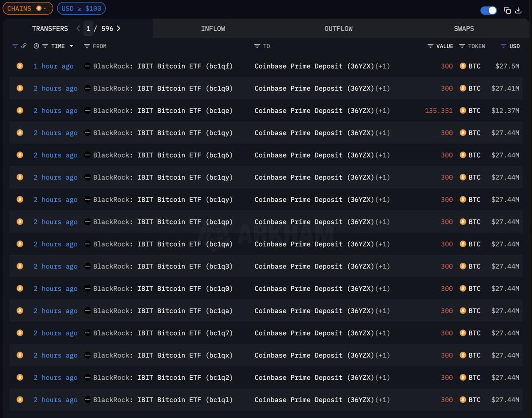Click the copy icon at top right
This screenshot has height=418, width=532.
click(x=507, y=10)
